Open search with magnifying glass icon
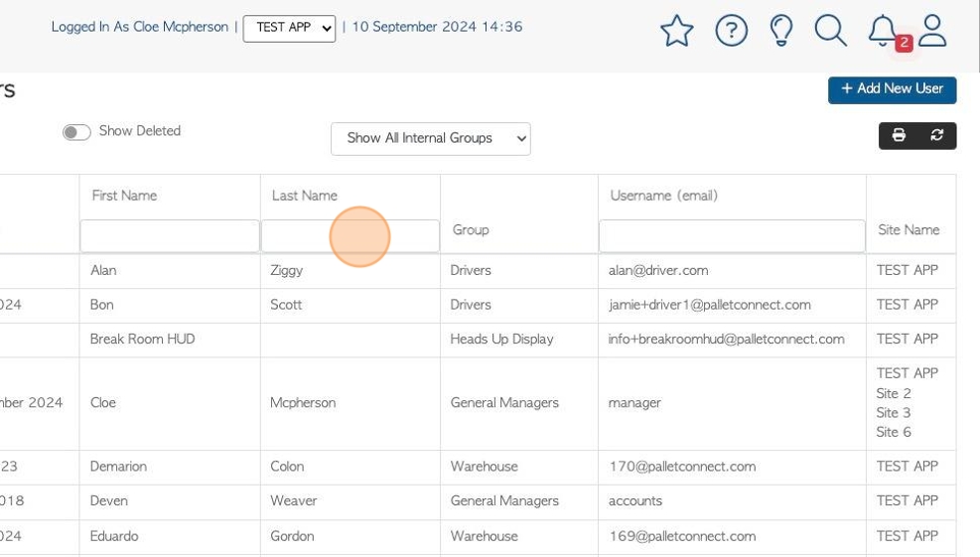 (x=831, y=31)
